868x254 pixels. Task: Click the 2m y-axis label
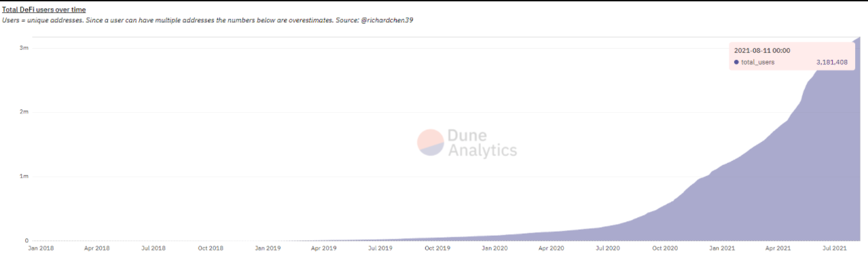[x=24, y=112]
